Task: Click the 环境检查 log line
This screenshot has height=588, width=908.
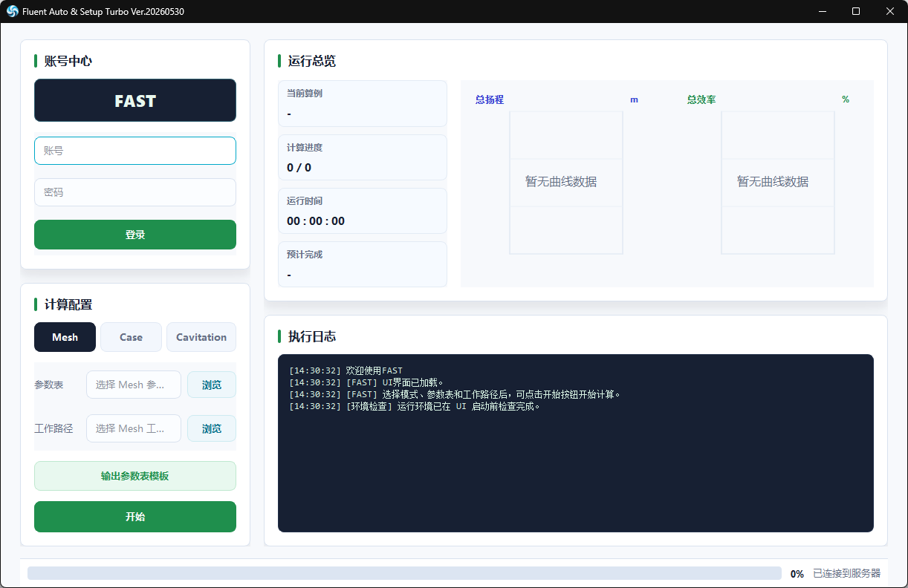Action: coord(415,406)
